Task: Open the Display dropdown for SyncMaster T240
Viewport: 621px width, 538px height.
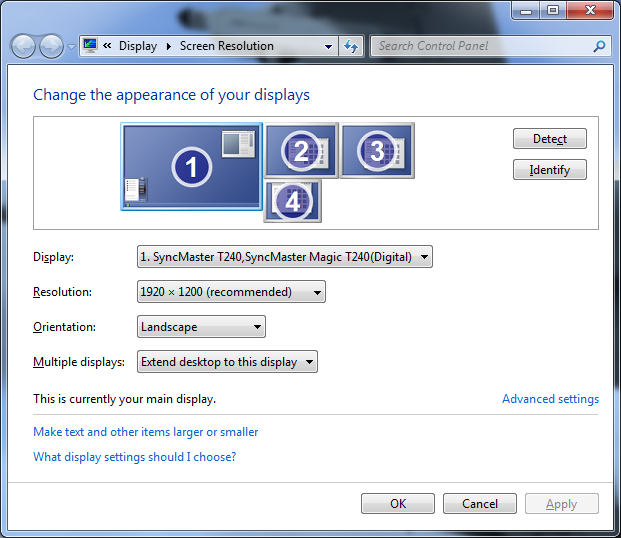Action: coord(285,257)
